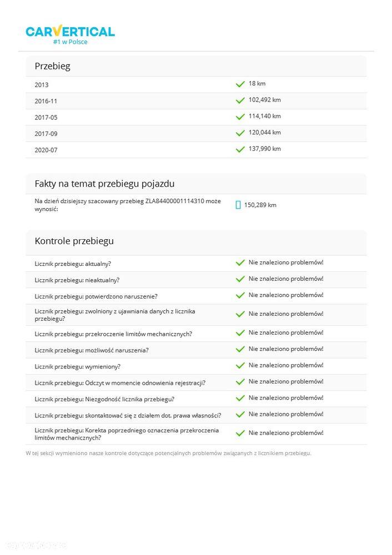Click checkmark for 'Licznik przebiegu: aktualny?'

[x=240, y=263]
